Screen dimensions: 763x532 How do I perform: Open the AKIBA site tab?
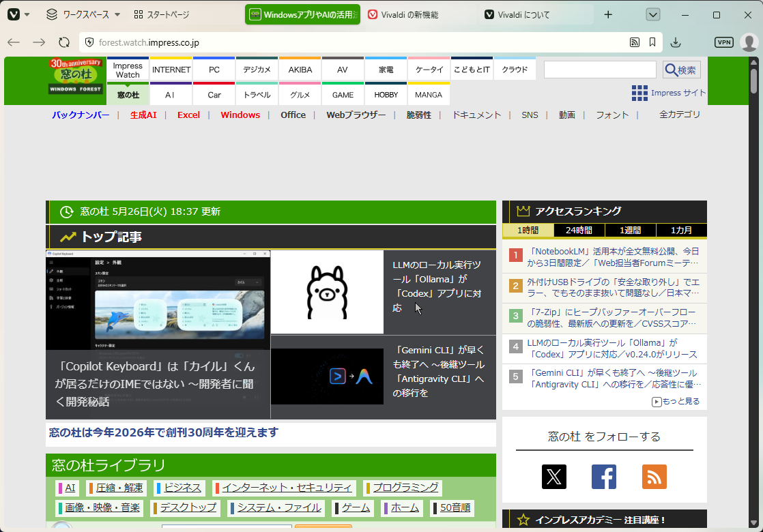(x=300, y=70)
